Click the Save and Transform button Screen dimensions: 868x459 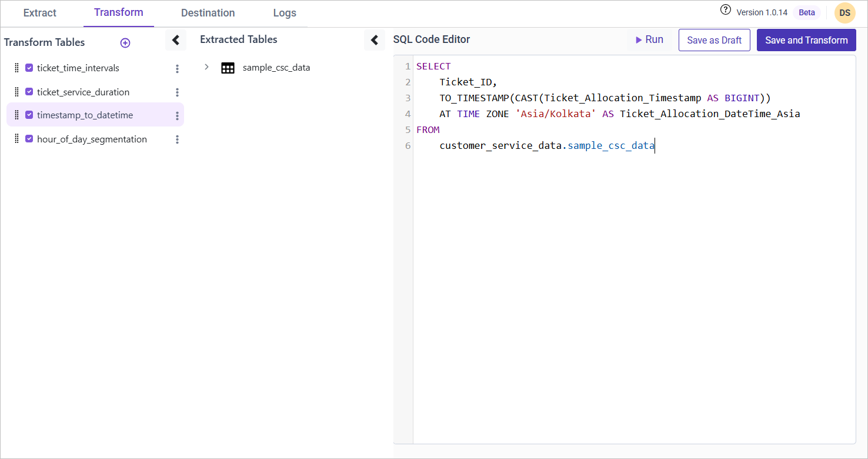point(806,40)
